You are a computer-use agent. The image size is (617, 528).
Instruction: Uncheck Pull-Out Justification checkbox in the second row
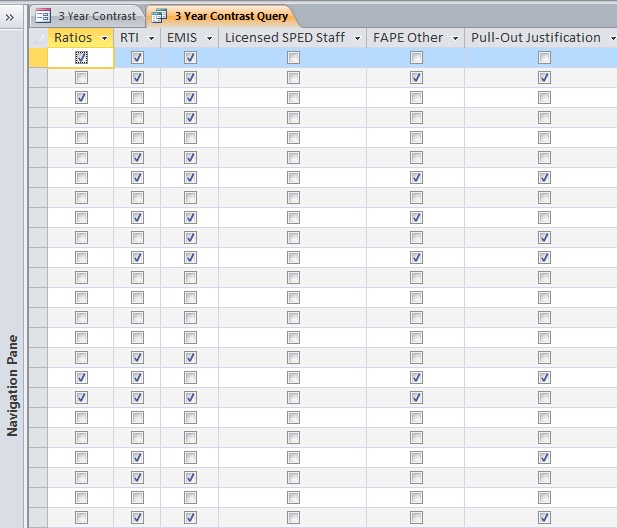pyautogui.click(x=544, y=78)
